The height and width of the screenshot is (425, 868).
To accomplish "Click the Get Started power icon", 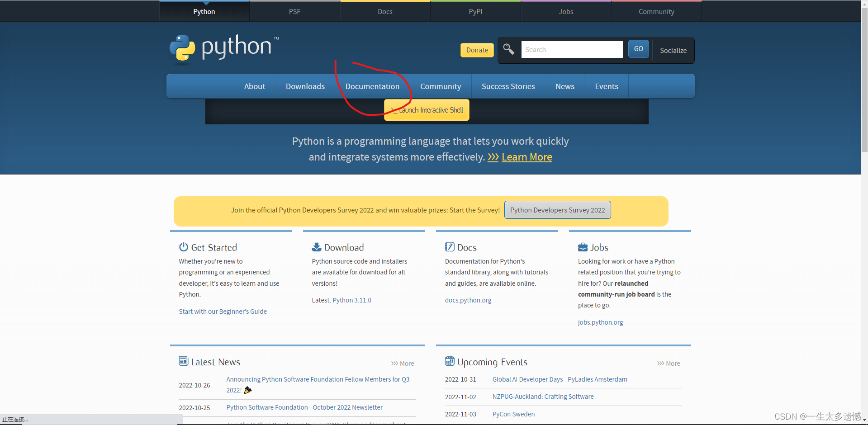I will [x=183, y=247].
